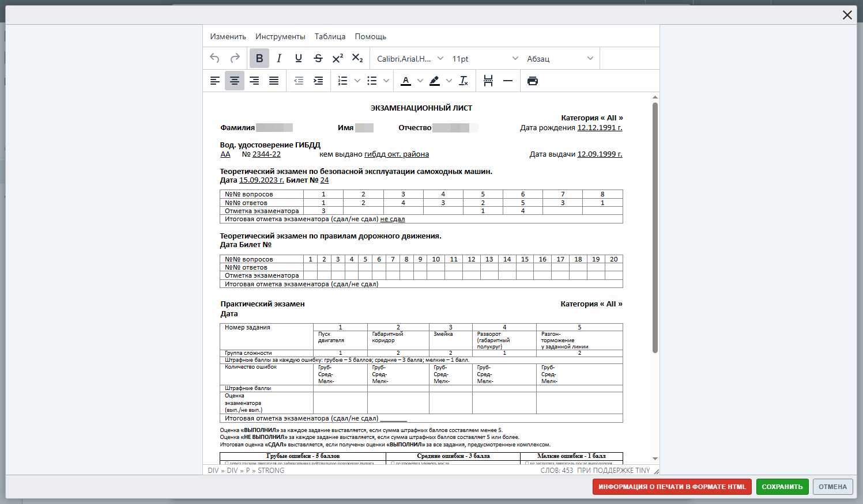Click license number 2344-22

(266, 154)
